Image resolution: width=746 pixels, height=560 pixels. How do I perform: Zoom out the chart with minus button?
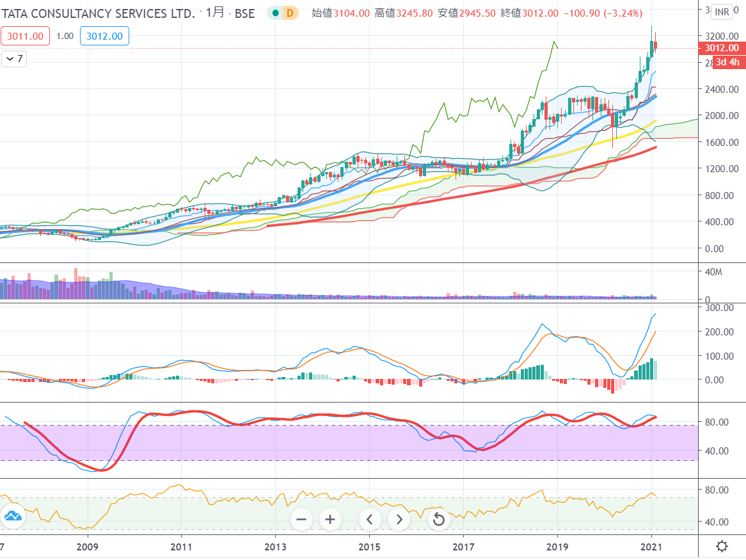click(x=301, y=519)
